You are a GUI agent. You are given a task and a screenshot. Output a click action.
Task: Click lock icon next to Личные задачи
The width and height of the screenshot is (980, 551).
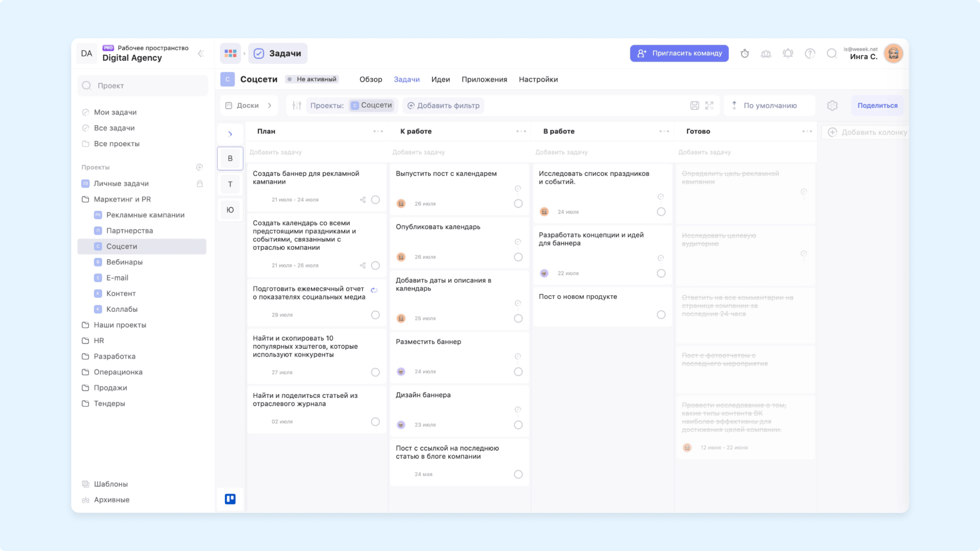click(x=199, y=183)
